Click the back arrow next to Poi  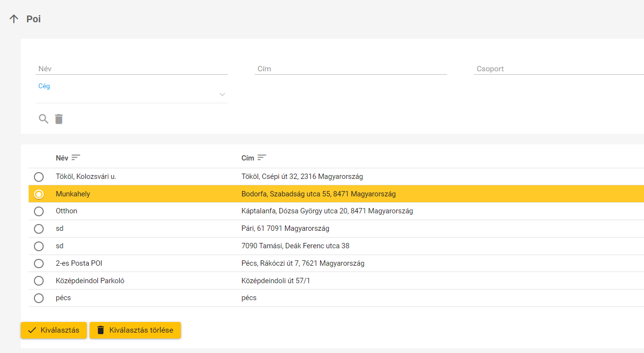tap(14, 19)
